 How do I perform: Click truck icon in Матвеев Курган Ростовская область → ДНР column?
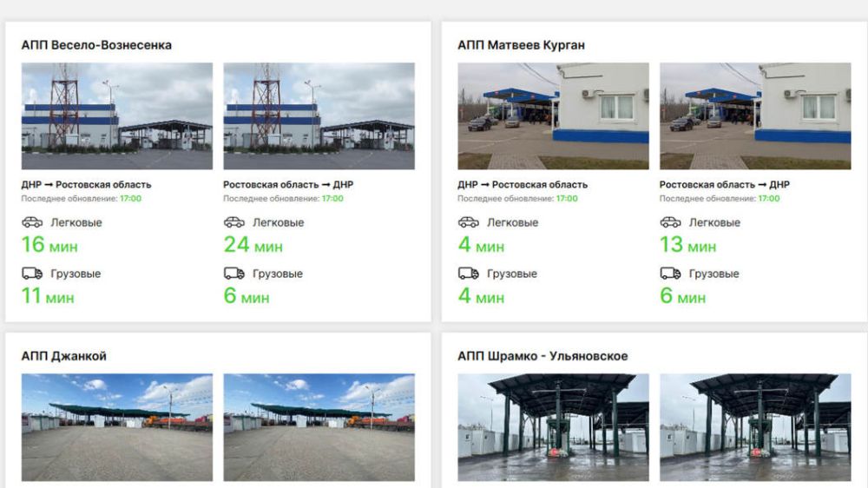[x=670, y=274]
